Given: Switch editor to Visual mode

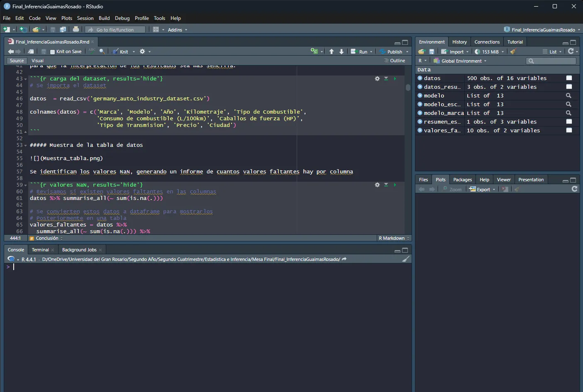Looking at the screenshot, I should click(x=37, y=61).
